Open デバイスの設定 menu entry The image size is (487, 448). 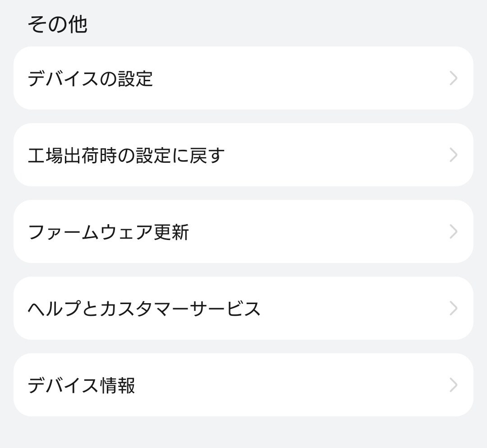tap(243, 78)
